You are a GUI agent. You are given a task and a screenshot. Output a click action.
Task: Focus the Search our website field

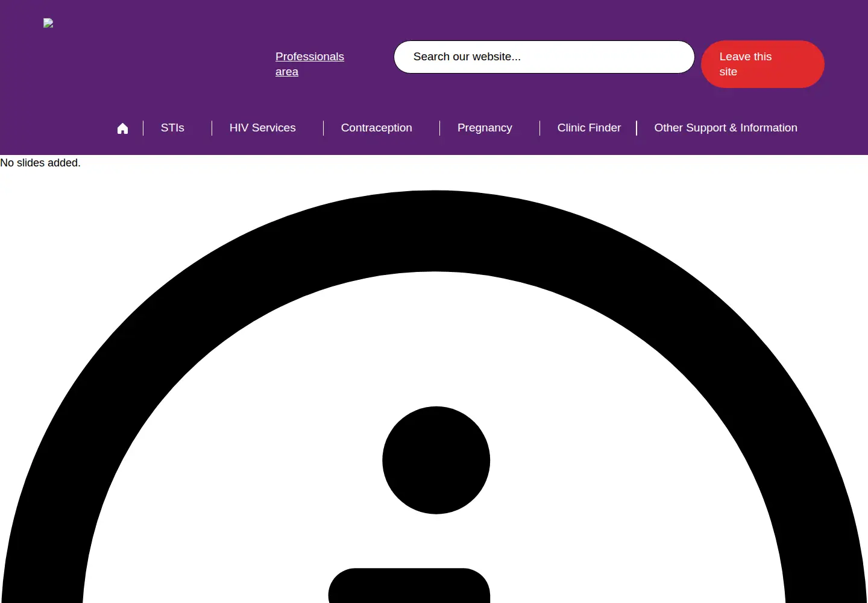click(x=544, y=57)
